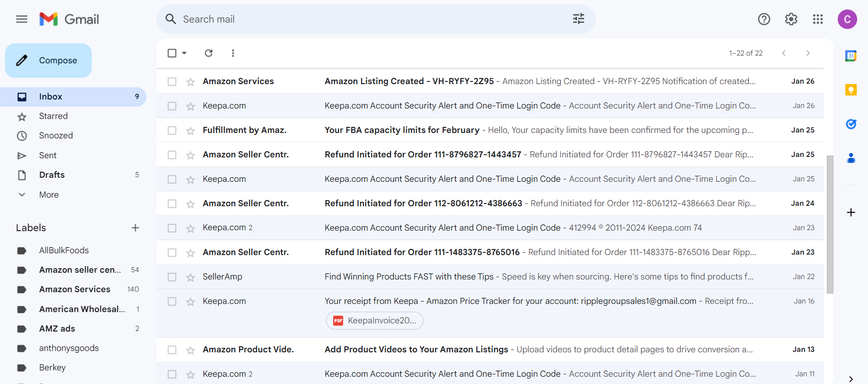Check the SellerAmp email checkbox
Viewport: 868px width, 384px height.
click(x=172, y=277)
